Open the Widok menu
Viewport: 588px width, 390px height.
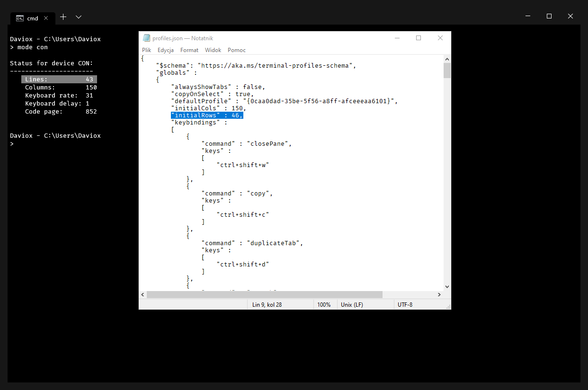[213, 50]
